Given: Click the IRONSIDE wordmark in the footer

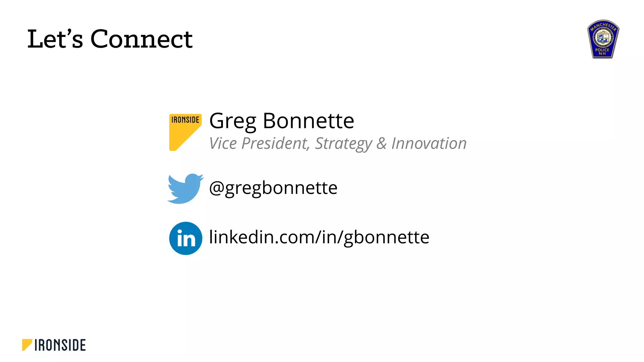Looking at the screenshot, I should [60, 345].
